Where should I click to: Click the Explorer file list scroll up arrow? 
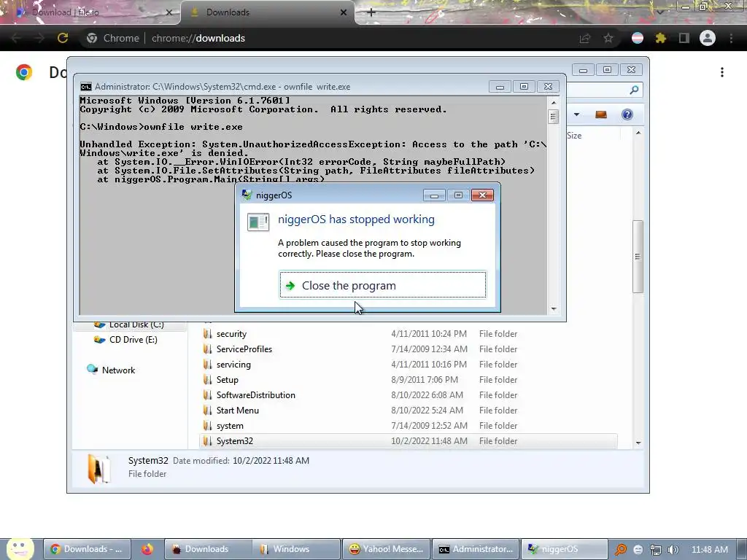tap(638, 133)
